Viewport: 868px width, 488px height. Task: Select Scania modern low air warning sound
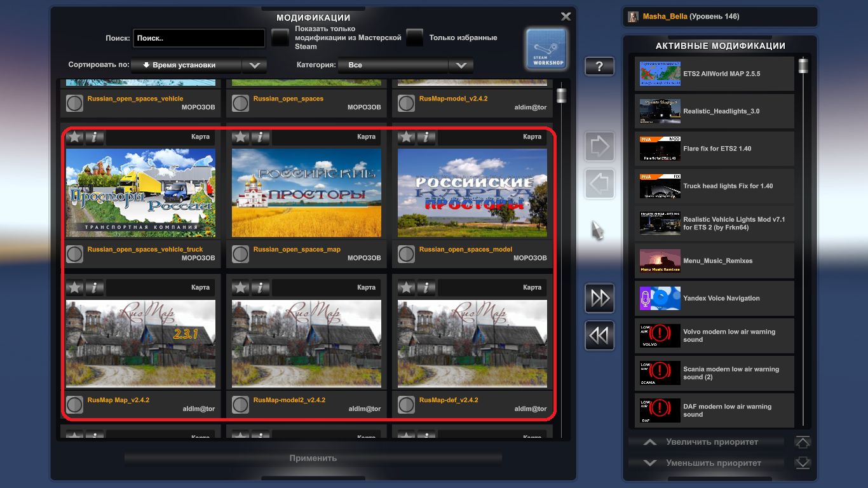click(x=714, y=373)
